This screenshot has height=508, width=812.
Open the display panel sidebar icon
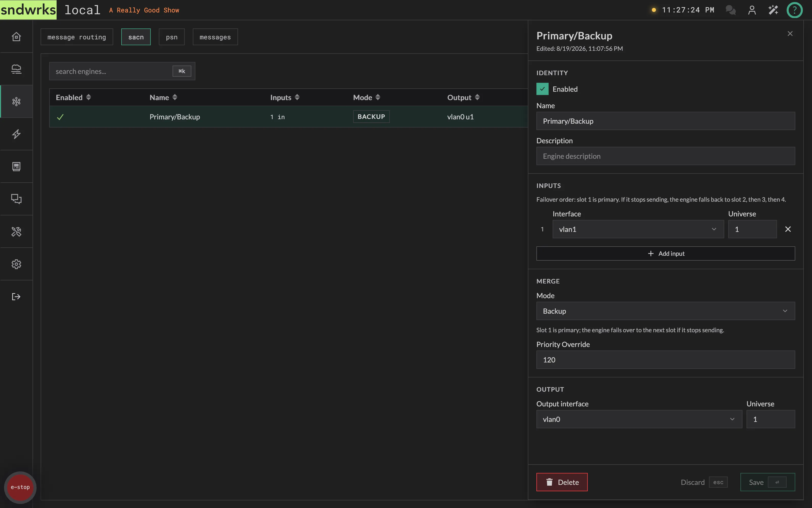pyautogui.click(x=16, y=166)
